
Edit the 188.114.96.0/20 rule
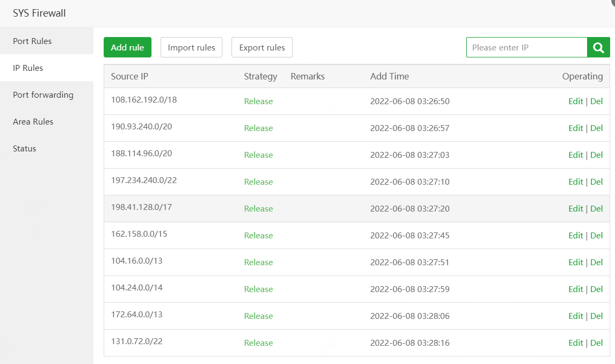tap(575, 155)
